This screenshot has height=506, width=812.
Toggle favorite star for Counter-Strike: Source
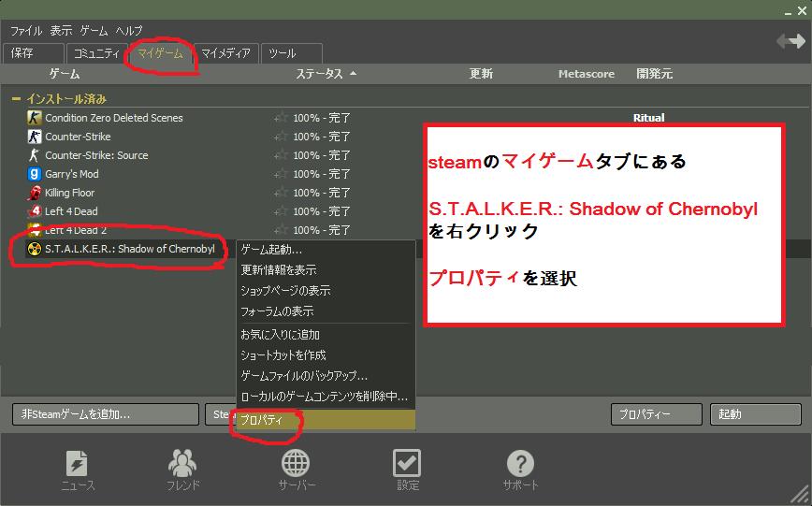click(282, 155)
